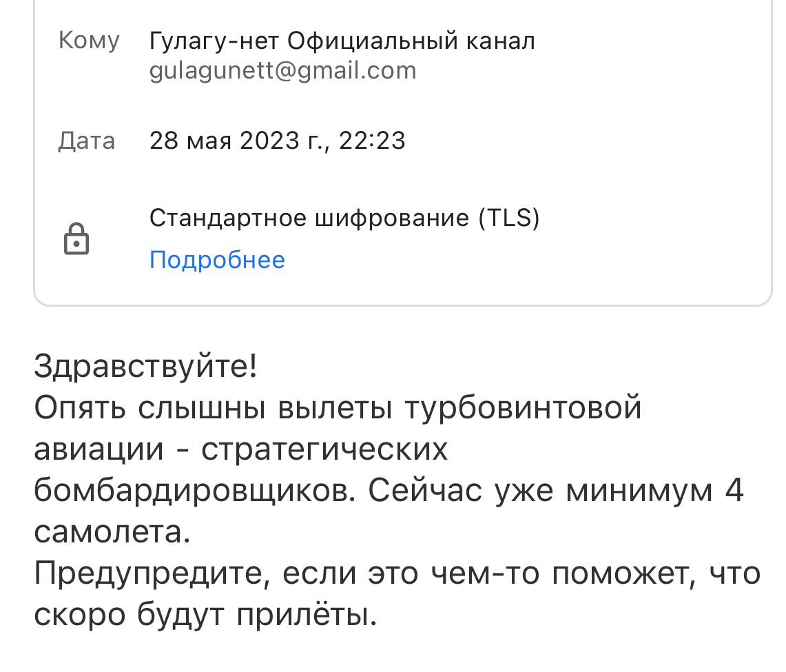786x672 pixels.
Task: Click the phrase чем-то поможет in the body
Action: coord(563,573)
